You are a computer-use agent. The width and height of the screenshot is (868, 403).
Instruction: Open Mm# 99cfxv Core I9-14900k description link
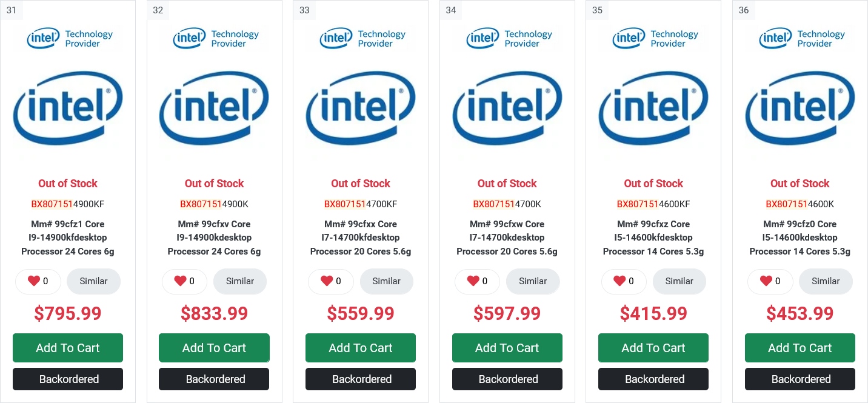[214, 238]
